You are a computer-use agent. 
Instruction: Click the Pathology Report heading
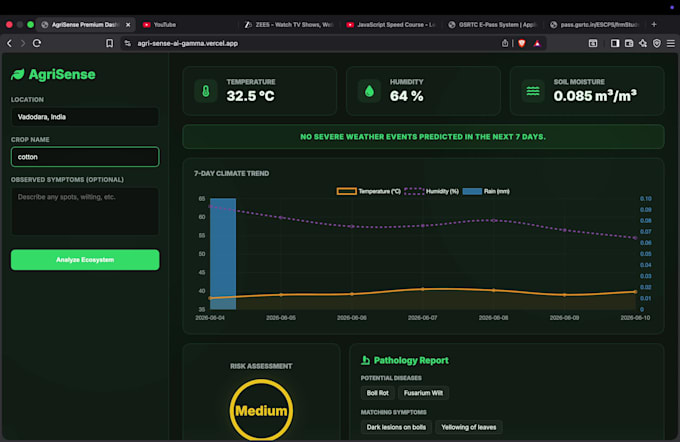(x=411, y=360)
